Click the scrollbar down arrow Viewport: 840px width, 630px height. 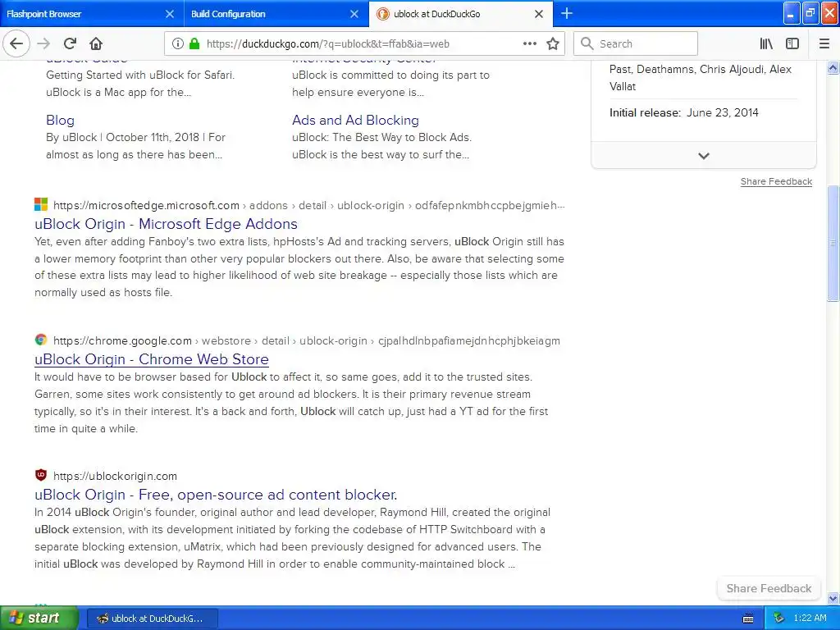click(833, 598)
